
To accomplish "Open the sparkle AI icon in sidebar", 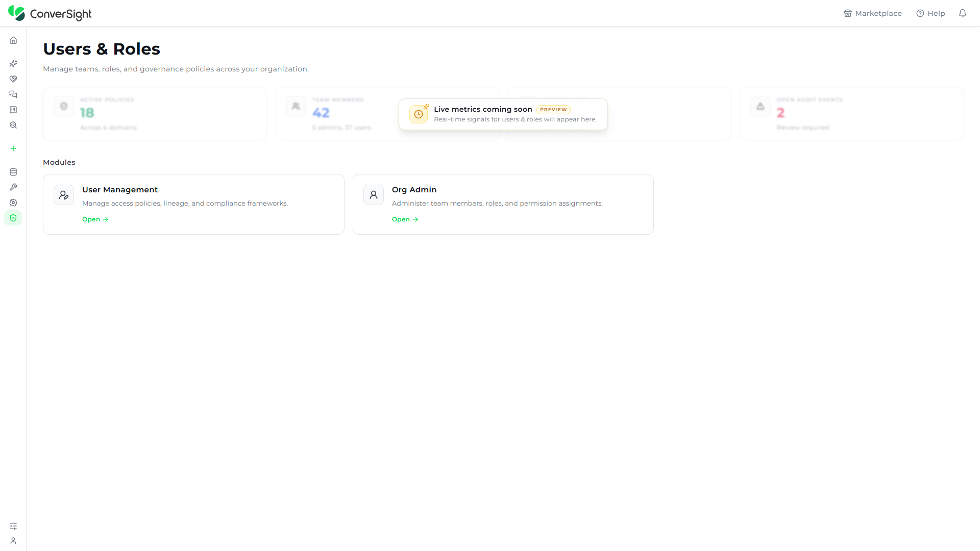I will pyautogui.click(x=13, y=64).
